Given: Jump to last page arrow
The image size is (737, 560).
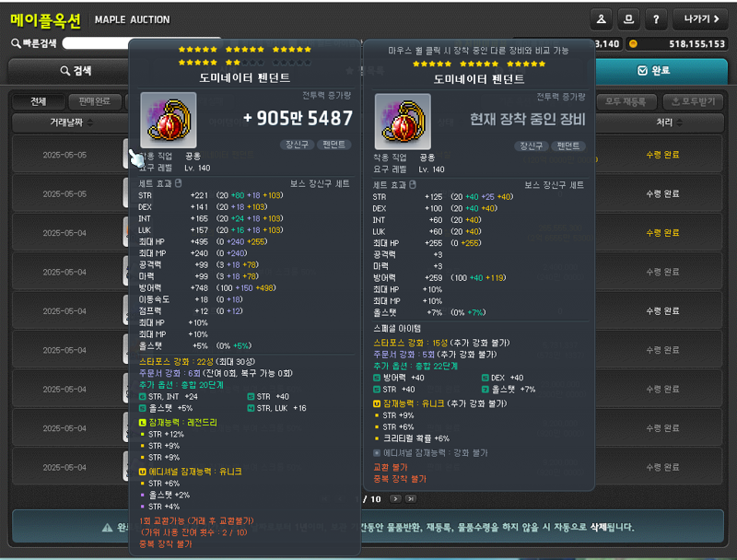Looking at the screenshot, I should pyautogui.click(x=411, y=499).
